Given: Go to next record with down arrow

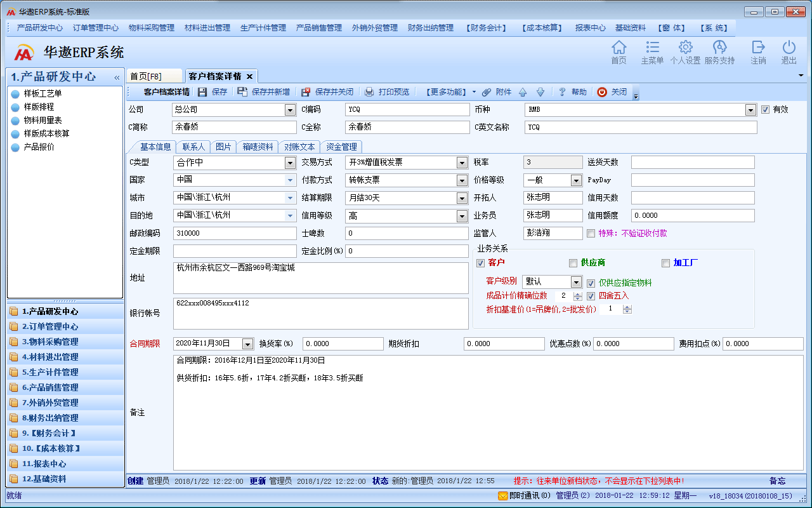Looking at the screenshot, I should 540,92.
